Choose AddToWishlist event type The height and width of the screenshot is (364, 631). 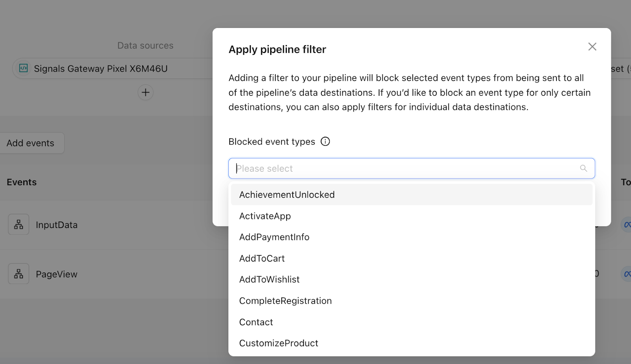(411, 279)
